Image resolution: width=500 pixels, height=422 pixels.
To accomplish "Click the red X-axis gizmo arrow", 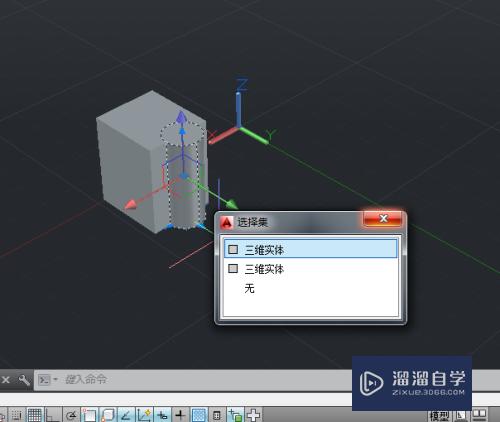I will (x=131, y=204).
